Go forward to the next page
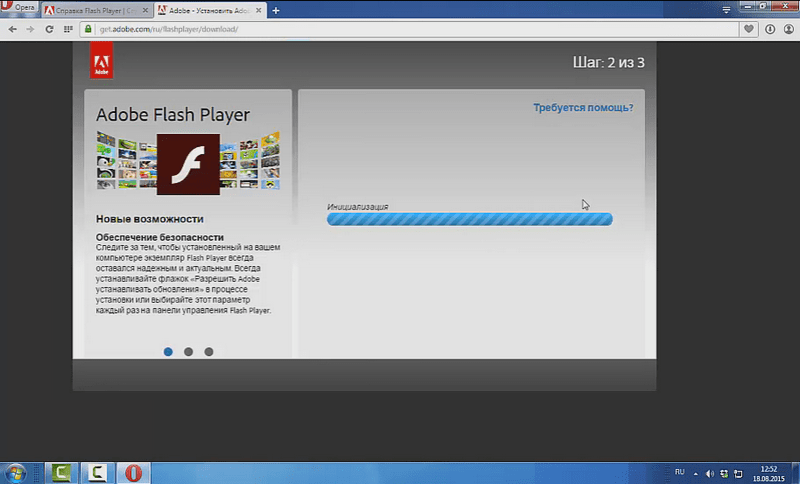 point(31,29)
